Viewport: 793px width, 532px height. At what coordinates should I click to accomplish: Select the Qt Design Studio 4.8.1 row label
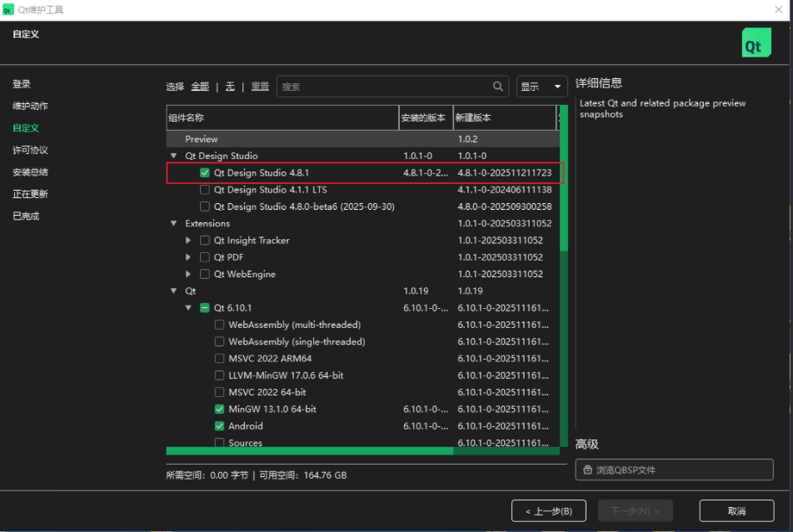tap(262, 173)
